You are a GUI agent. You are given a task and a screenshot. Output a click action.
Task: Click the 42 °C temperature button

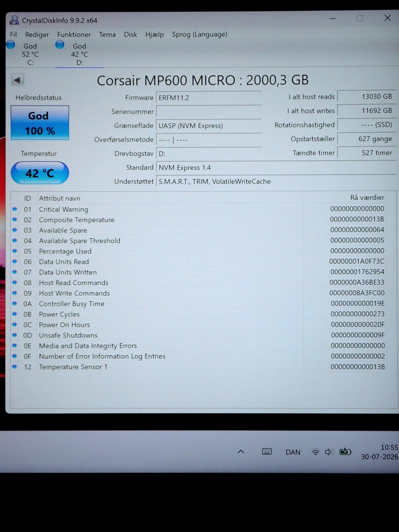click(39, 173)
